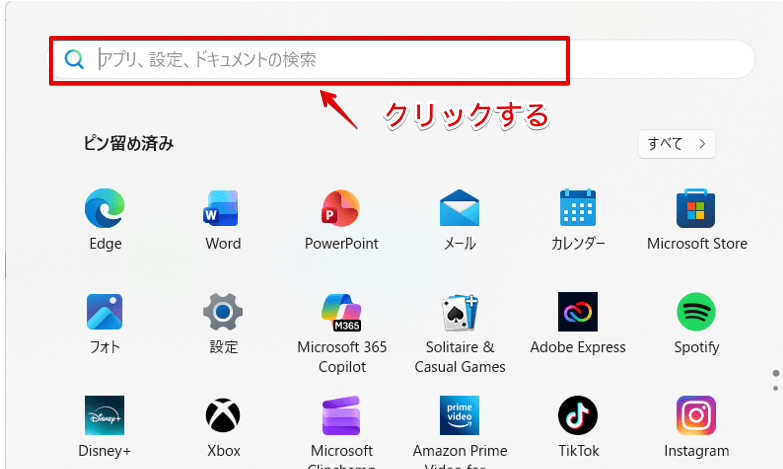783x469 pixels.
Task: Launch Microsoft Store
Action: click(x=696, y=218)
